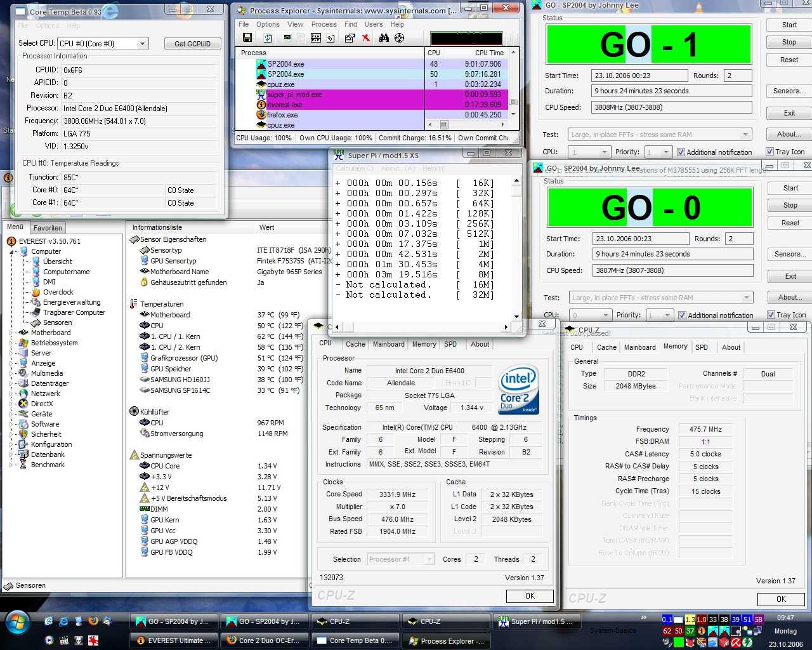Click Save icon in Process Explorer toolbar
Viewport: 812px width, 650px height.
tap(247, 38)
